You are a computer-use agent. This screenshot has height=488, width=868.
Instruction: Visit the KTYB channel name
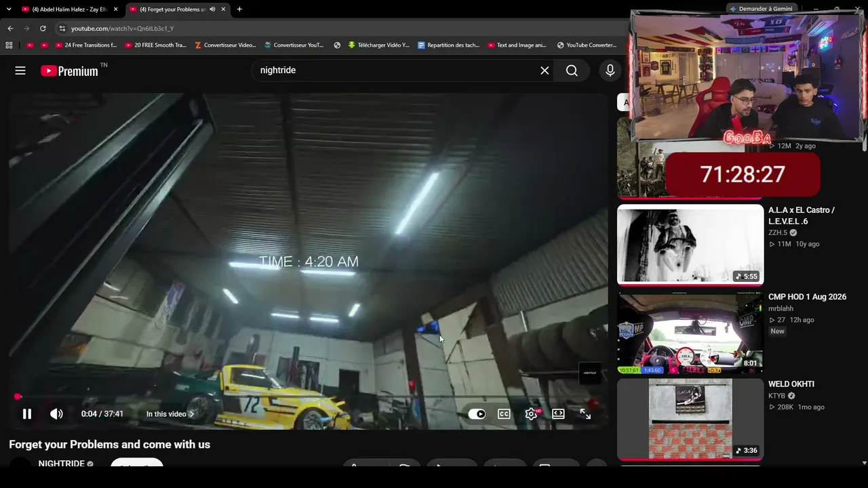pos(776,396)
